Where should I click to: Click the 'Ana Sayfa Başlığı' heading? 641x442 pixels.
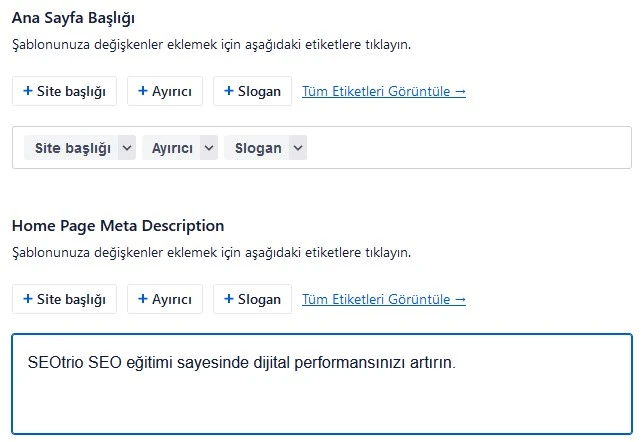pos(73,18)
